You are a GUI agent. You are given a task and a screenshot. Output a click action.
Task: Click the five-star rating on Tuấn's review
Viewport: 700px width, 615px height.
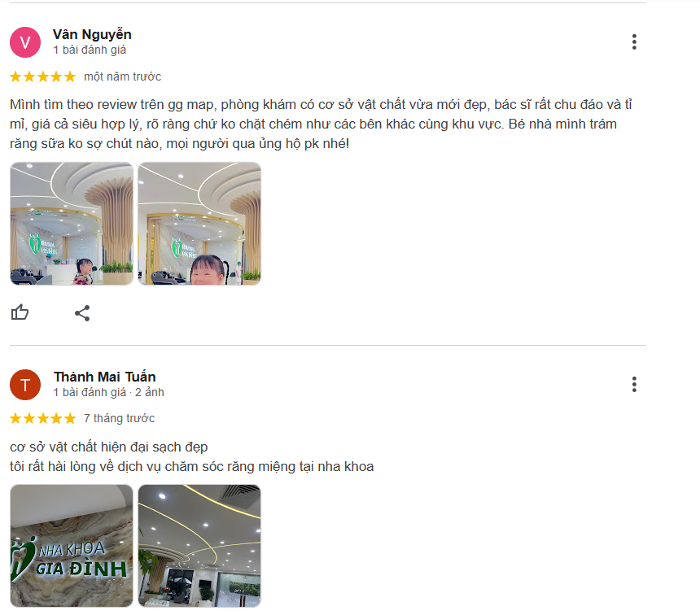pyautogui.click(x=43, y=418)
